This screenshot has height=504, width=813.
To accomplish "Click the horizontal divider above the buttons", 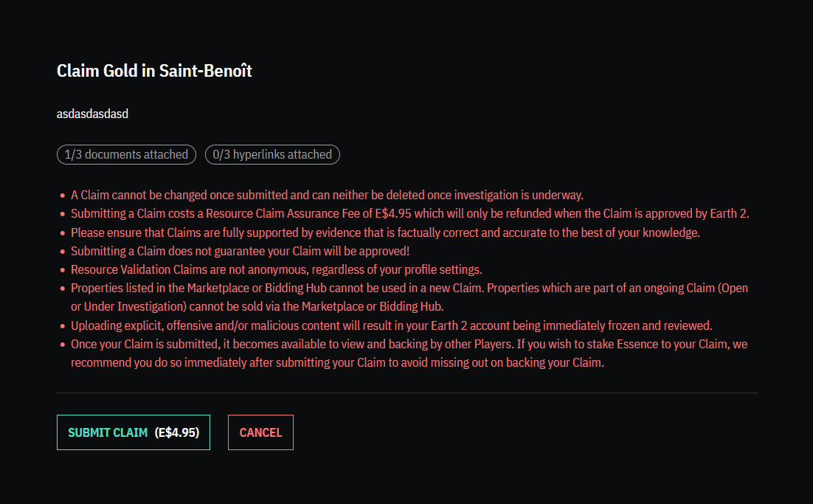I will tap(406, 393).
